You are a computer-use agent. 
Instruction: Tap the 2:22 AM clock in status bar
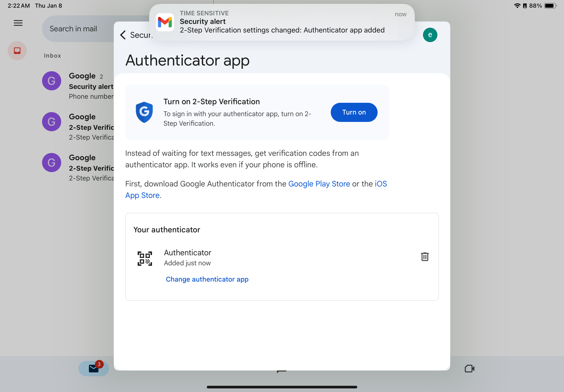tap(19, 6)
